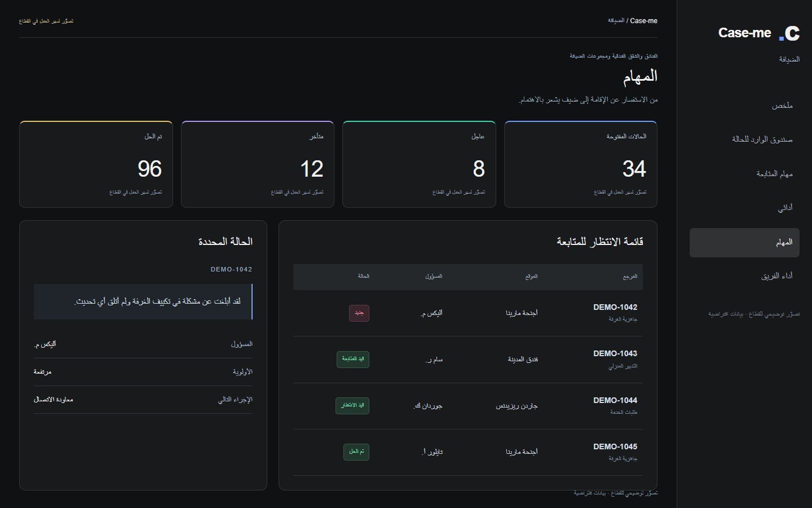Navigate to أداء الفريق in sidebar

click(x=744, y=276)
